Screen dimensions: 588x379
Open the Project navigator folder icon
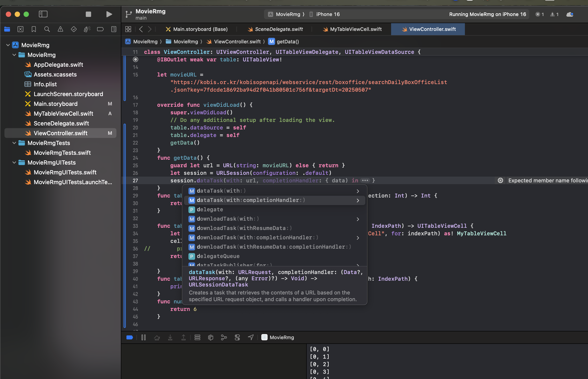[7, 29]
